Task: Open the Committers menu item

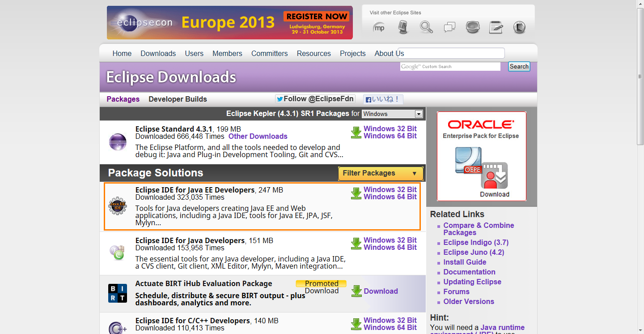Action: 270,53
